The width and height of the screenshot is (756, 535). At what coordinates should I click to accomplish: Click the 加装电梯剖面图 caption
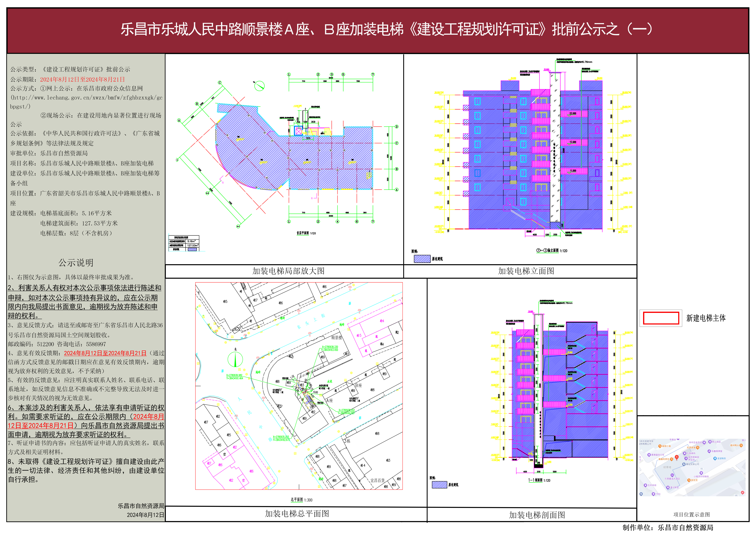(x=537, y=515)
